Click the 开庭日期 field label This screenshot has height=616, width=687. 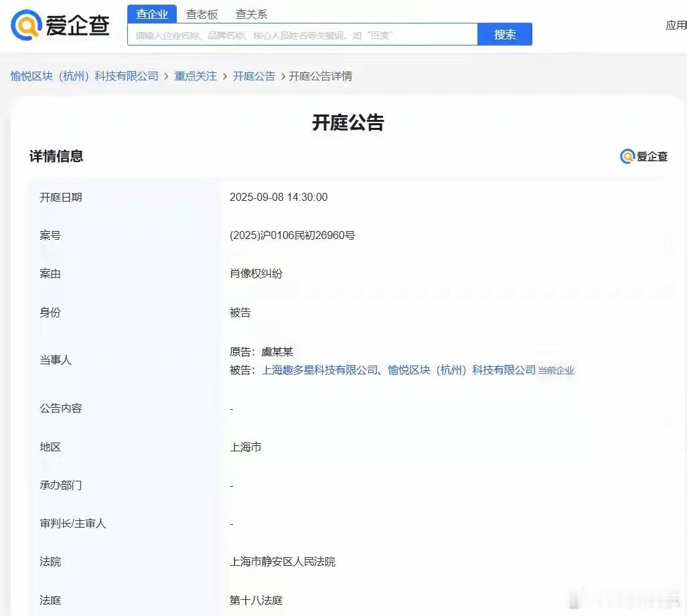pos(60,197)
